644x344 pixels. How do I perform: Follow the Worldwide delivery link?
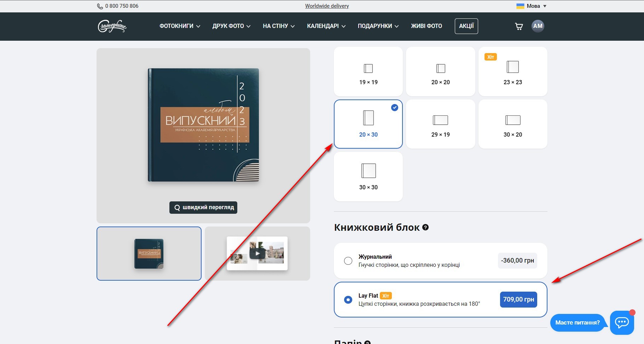click(327, 6)
